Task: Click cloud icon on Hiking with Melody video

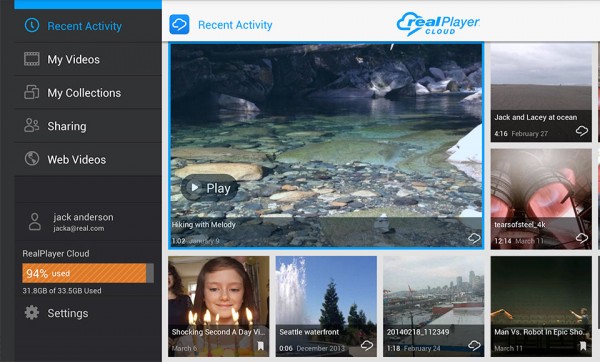Action: pos(474,238)
